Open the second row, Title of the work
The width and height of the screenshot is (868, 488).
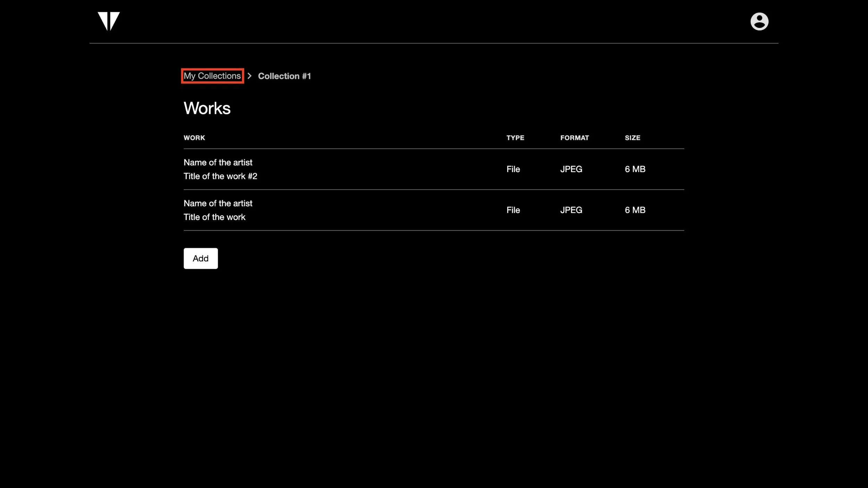point(214,217)
